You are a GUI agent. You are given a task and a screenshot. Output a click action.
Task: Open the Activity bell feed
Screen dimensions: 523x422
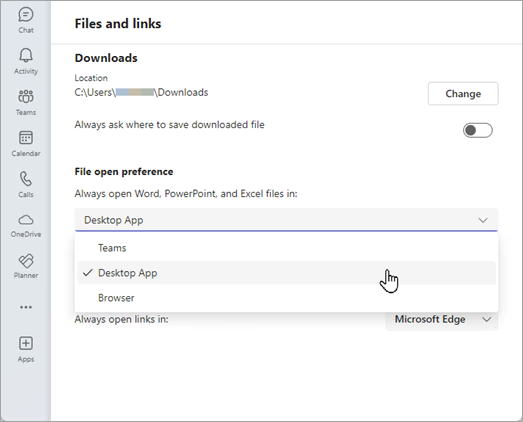pyautogui.click(x=26, y=61)
